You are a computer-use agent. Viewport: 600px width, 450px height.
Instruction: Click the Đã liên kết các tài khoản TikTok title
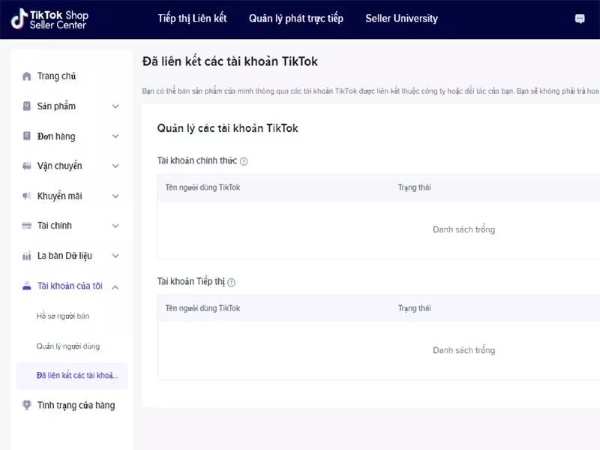[230, 62]
